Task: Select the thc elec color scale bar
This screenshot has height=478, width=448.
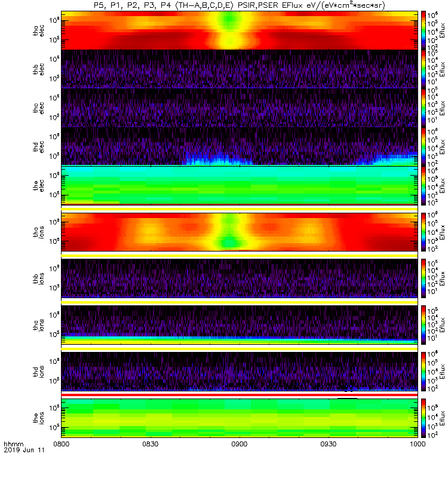Action: click(x=424, y=108)
